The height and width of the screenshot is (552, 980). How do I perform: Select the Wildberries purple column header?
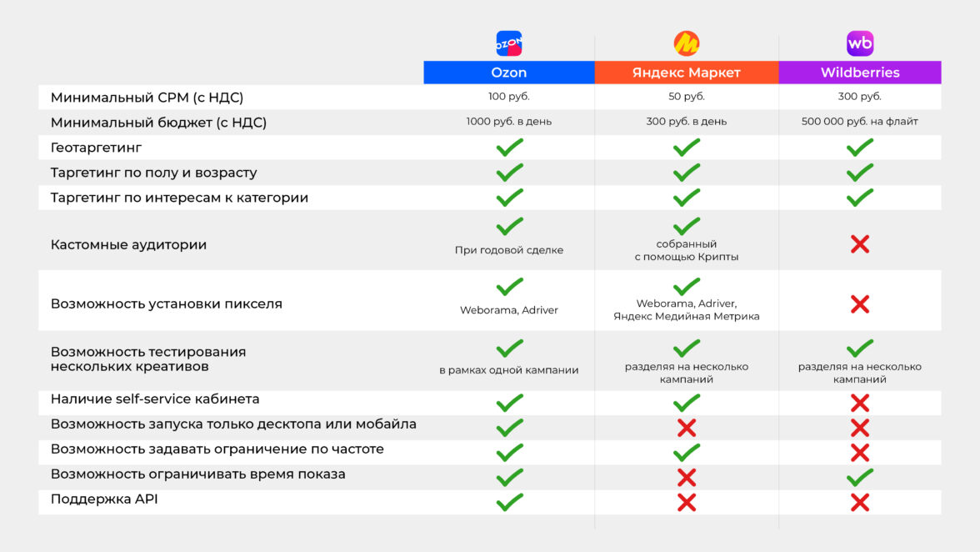pyautogui.click(x=860, y=73)
